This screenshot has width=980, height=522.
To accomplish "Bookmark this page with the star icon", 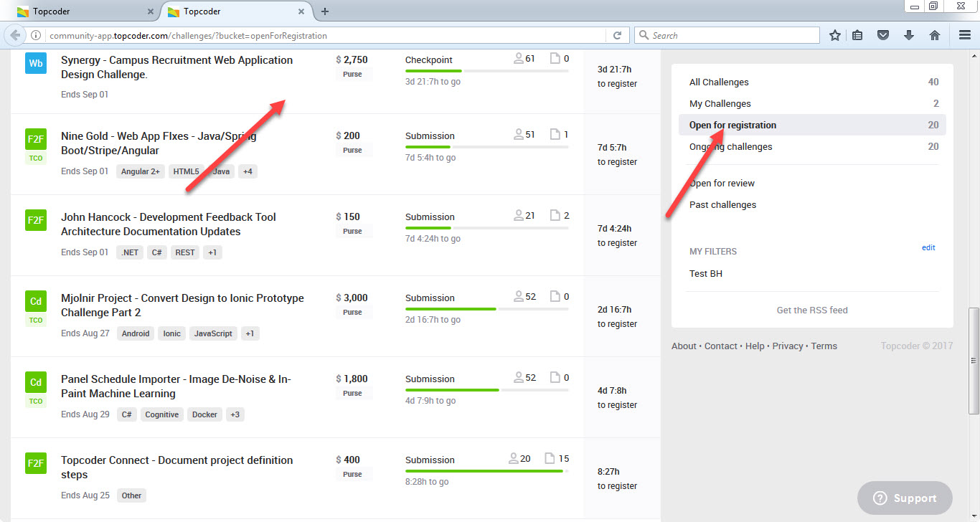I will 835,35.
